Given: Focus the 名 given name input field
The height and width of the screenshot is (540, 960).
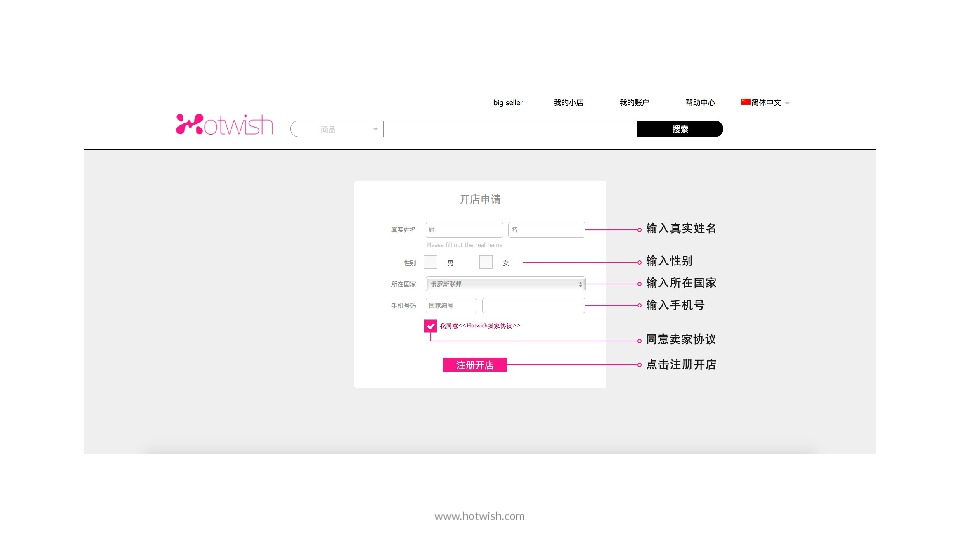Looking at the screenshot, I should pos(546,230).
